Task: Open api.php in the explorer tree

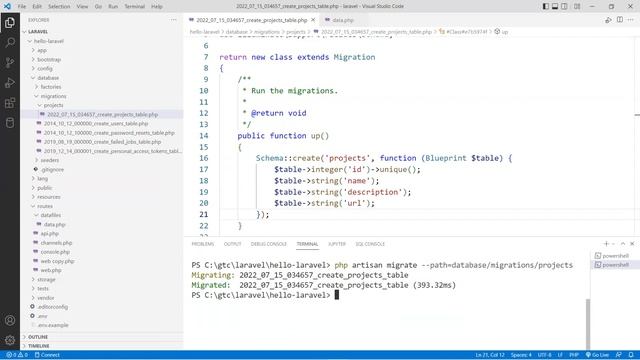Action: (49, 233)
